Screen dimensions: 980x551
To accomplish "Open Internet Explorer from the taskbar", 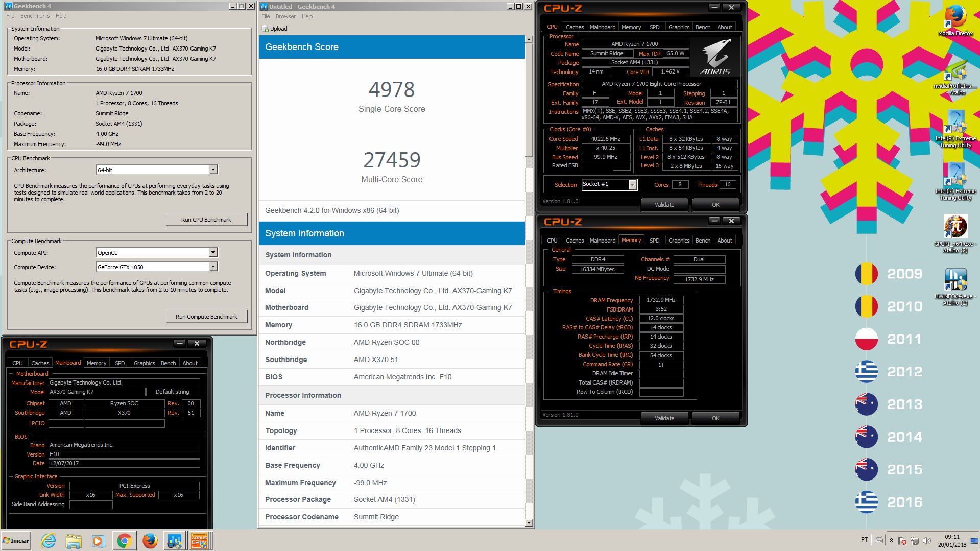I will tap(49, 541).
